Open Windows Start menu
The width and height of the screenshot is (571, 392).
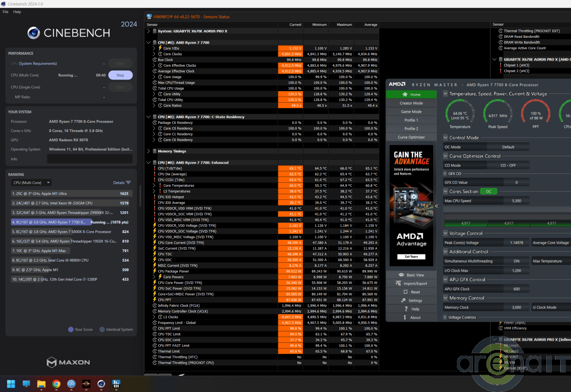[x=11, y=384]
